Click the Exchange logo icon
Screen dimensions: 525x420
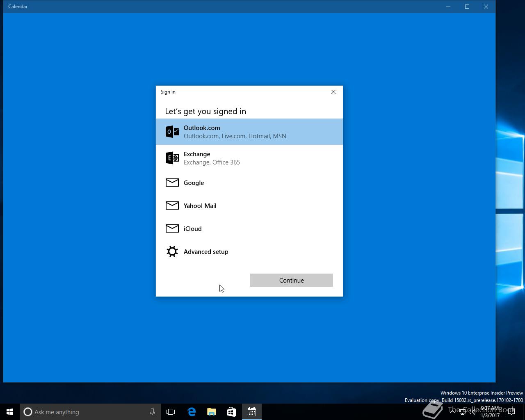(x=172, y=158)
